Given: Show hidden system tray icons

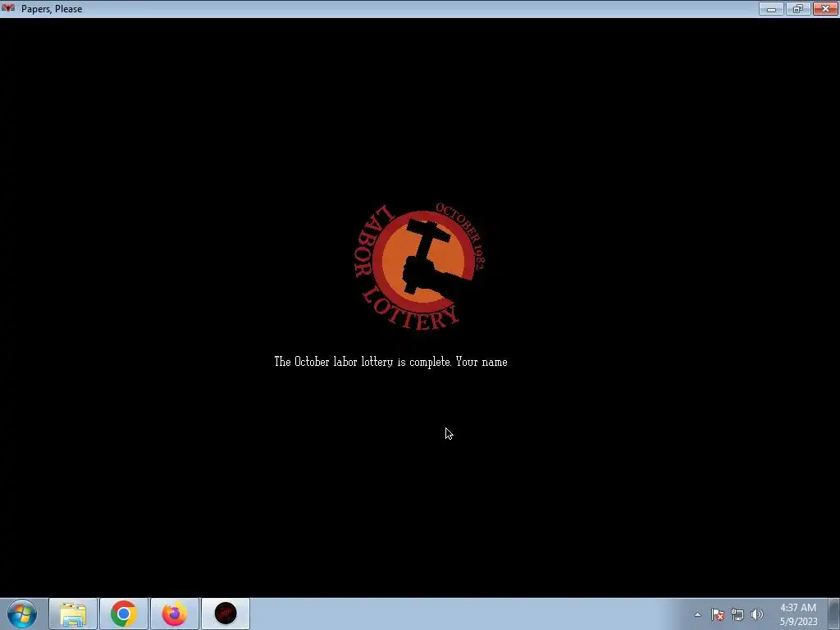Looking at the screenshot, I should pos(697,614).
